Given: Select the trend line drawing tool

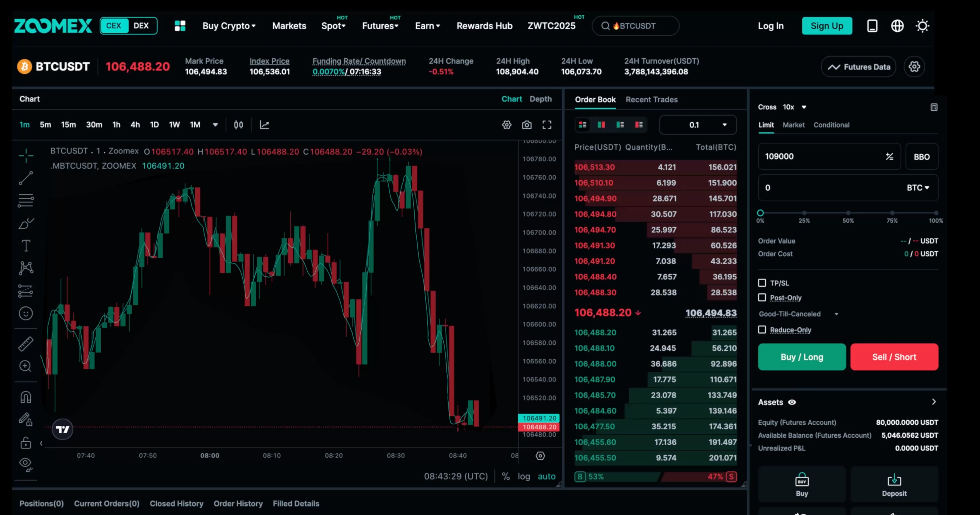Looking at the screenshot, I should point(26,178).
